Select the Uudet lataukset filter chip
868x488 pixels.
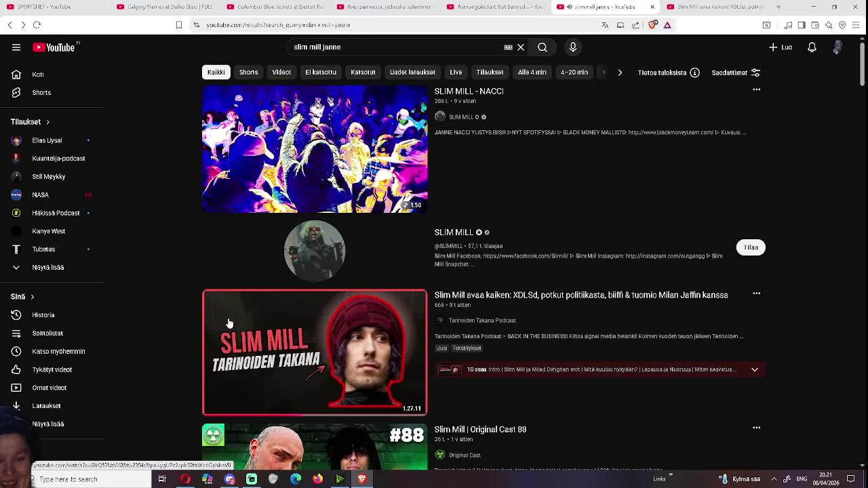point(412,73)
